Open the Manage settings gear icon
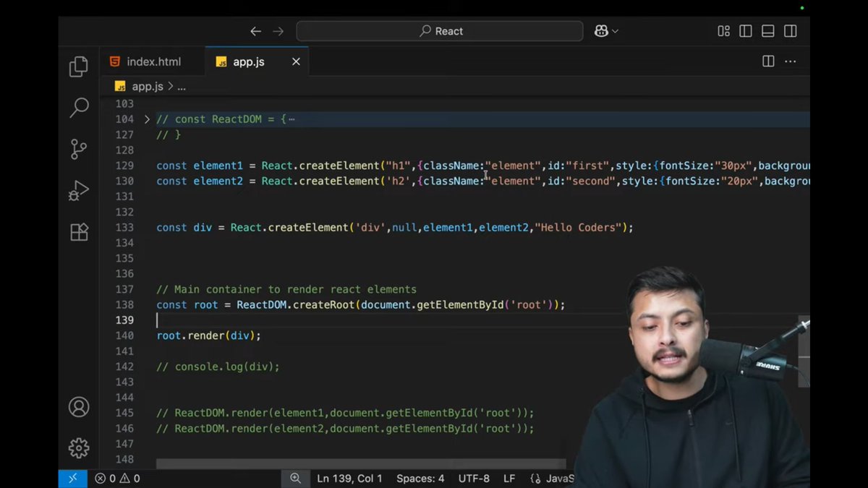 [x=79, y=448]
